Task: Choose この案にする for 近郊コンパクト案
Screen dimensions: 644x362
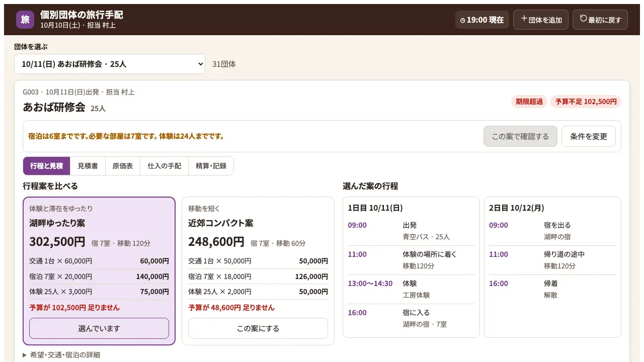Action: [258, 328]
